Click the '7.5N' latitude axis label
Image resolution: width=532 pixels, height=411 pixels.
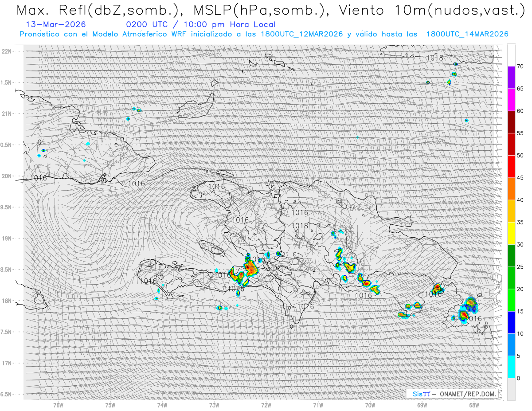click(7, 332)
